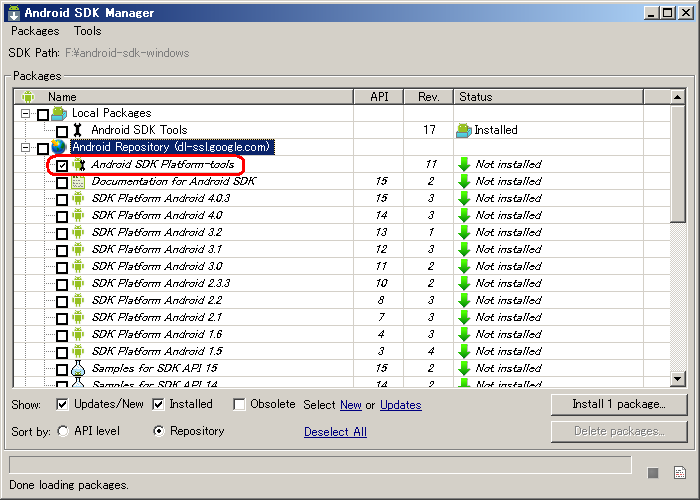Click the SDK Platform Android 2.3.3 robot icon
This screenshot has width=700, height=500.
(x=78, y=283)
